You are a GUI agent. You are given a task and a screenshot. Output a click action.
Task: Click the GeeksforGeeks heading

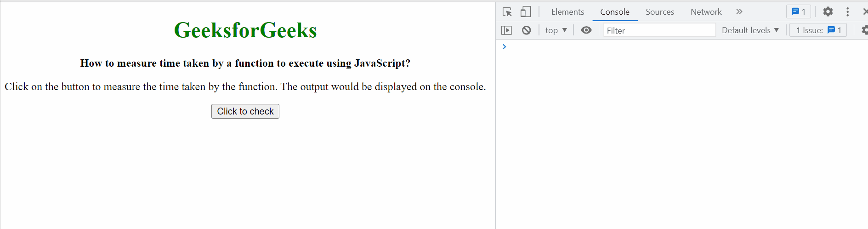tap(245, 30)
